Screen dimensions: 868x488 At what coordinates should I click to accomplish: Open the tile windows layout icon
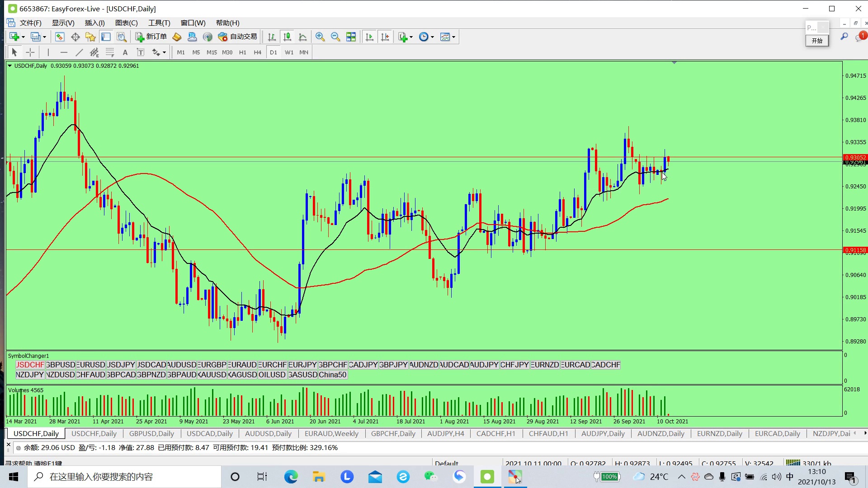pos(351,37)
